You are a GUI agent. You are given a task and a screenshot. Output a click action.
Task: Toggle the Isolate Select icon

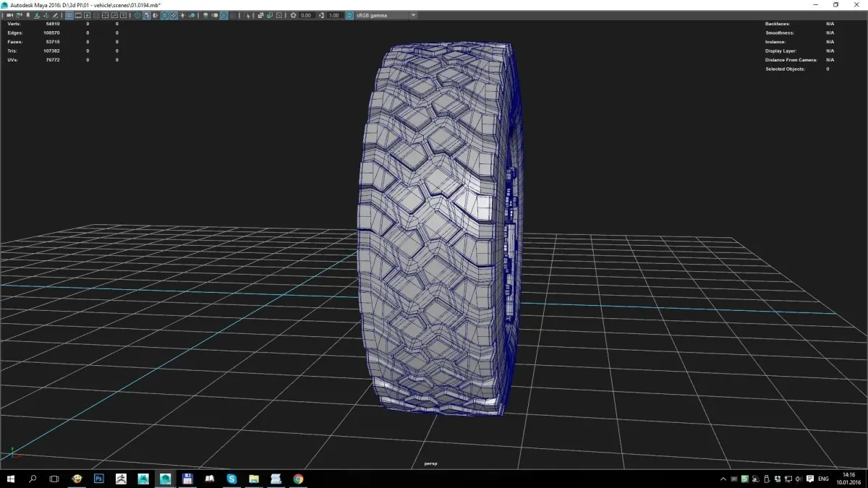pos(247,15)
